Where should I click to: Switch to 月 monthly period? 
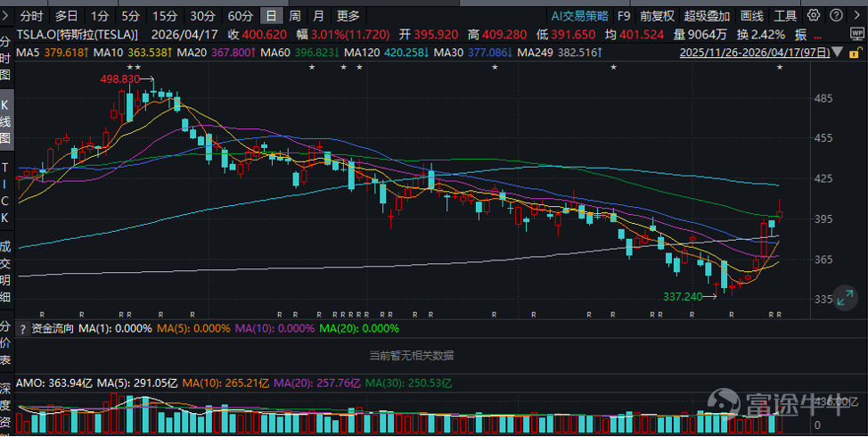click(318, 16)
